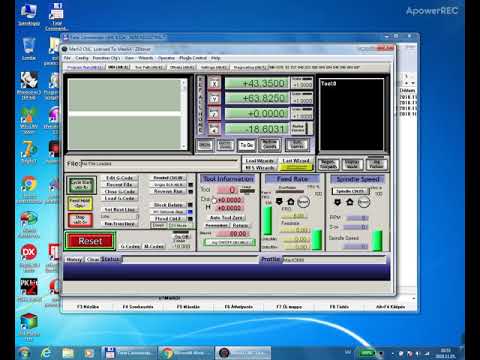The image size is (480, 360).
Task: Toggle M1 Optional Stop
Action: [168, 212]
